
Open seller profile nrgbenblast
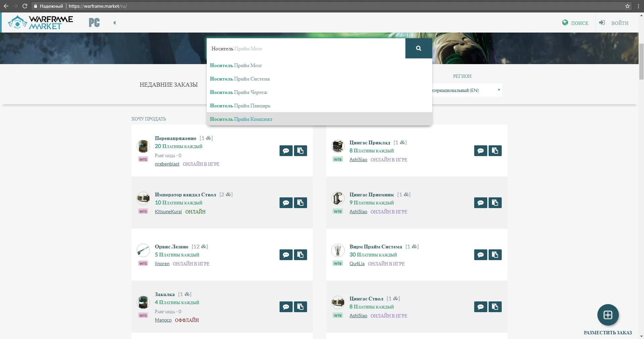(x=167, y=164)
